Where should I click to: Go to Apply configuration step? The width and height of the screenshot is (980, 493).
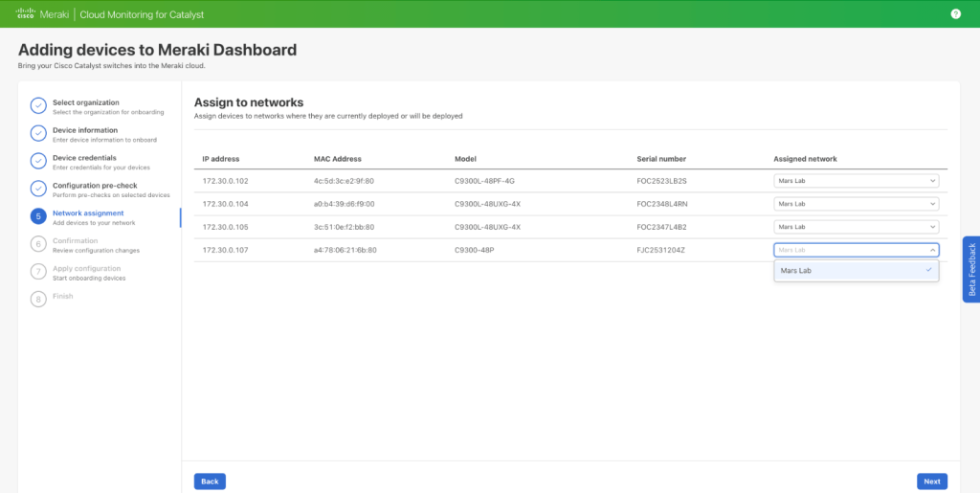coord(86,269)
